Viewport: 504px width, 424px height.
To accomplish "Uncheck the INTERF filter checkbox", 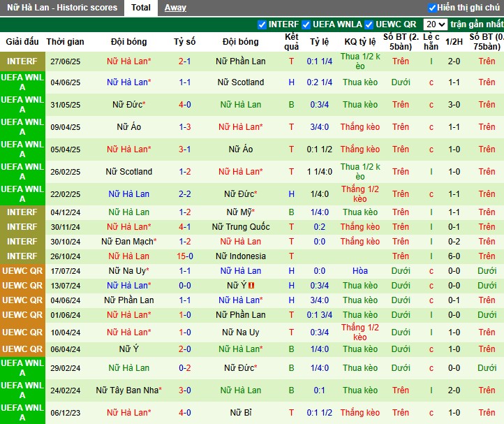I will (262, 24).
